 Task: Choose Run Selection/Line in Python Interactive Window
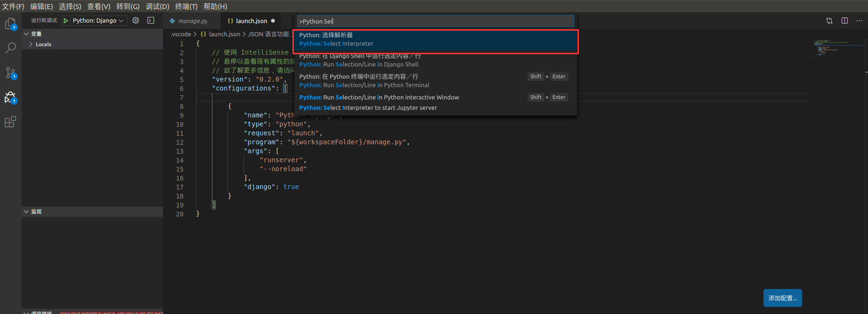pyautogui.click(x=436, y=97)
